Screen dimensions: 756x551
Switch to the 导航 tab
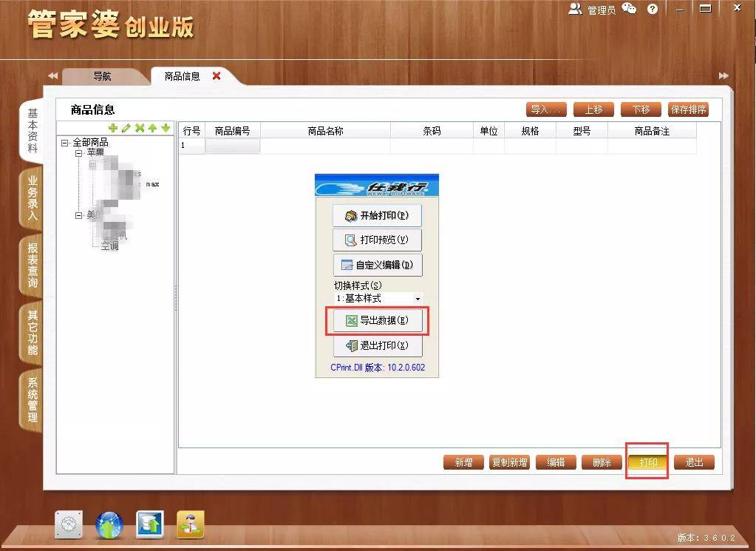102,76
